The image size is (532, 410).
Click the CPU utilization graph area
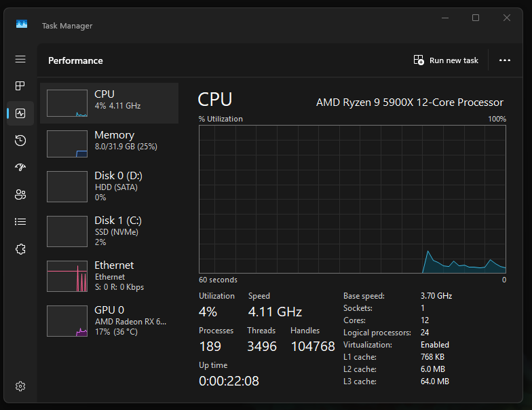(x=353, y=200)
